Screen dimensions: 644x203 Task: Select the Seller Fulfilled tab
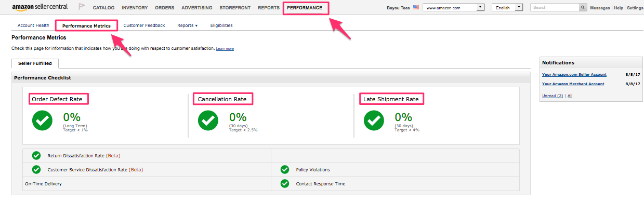pyautogui.click(x=35, y=63)
